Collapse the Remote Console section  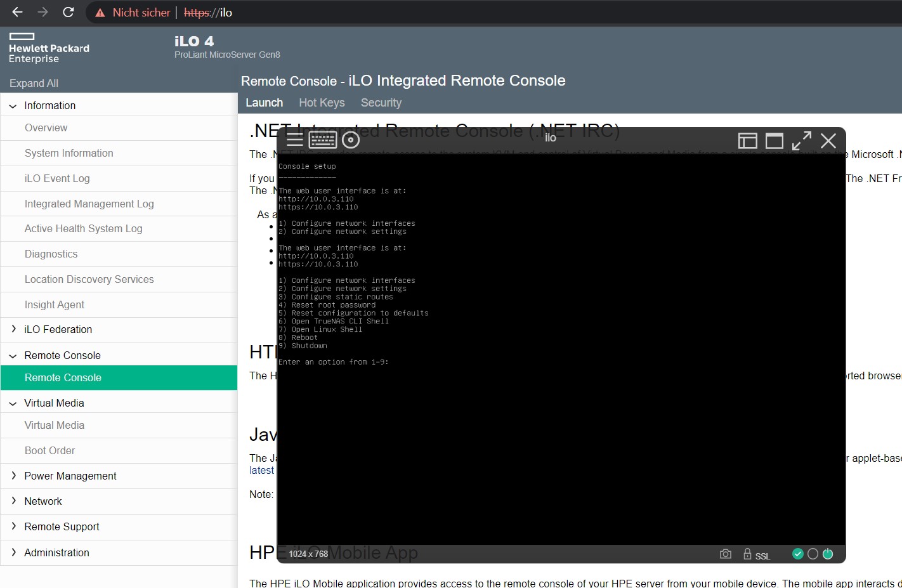[13, 356]
